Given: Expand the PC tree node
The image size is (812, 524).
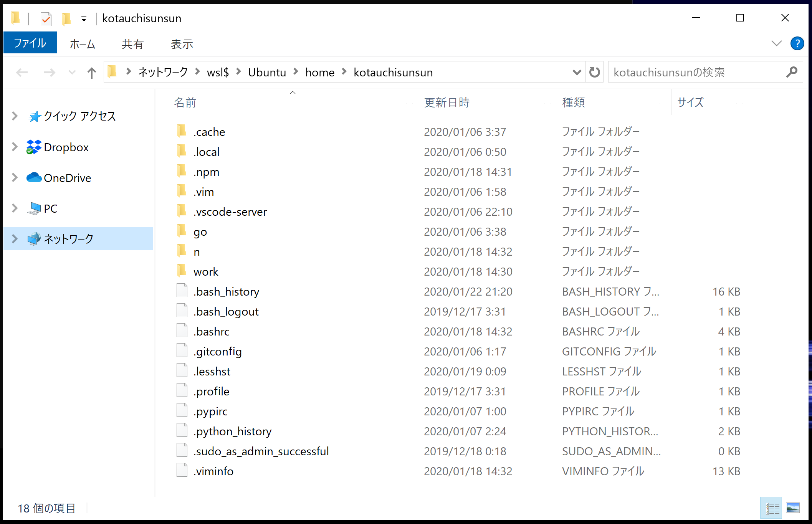Looking at the screenshot, I should pyautogui.click(x=15, y=208).
